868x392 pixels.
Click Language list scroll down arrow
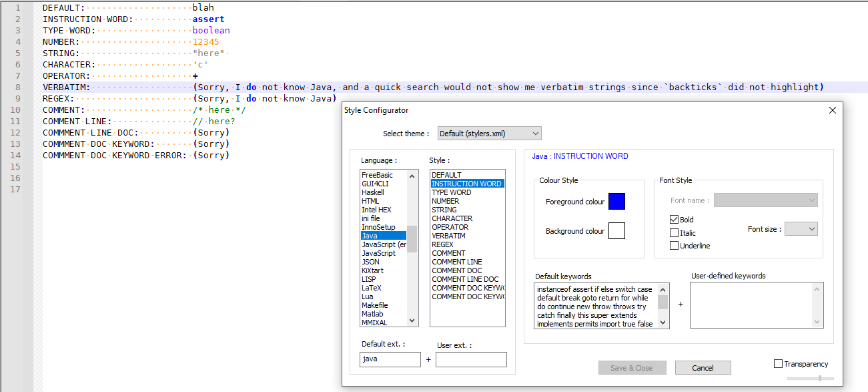[x=412, y=321]
